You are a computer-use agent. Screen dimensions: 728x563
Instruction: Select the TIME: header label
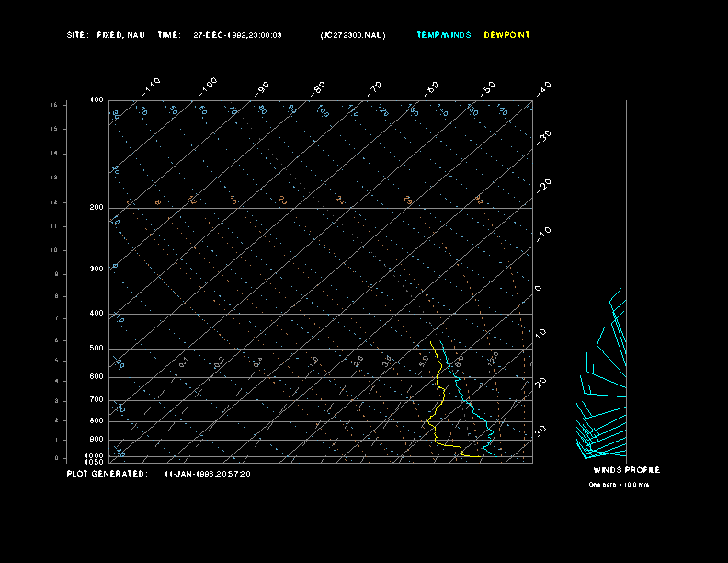[169, 35]
